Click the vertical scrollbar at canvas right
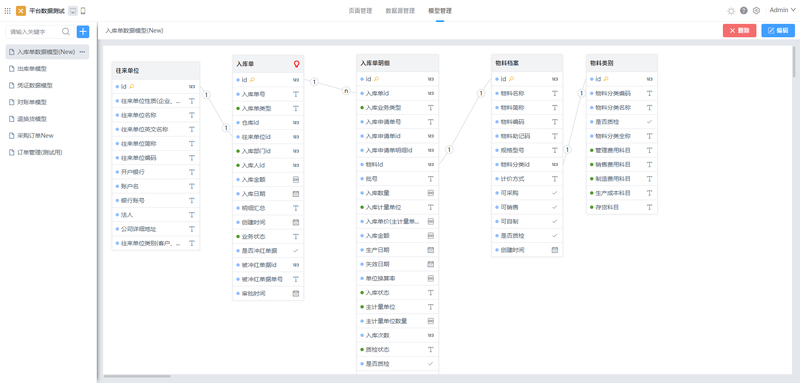The width and height of the screenshot is (800, 383). pos(793,62)
